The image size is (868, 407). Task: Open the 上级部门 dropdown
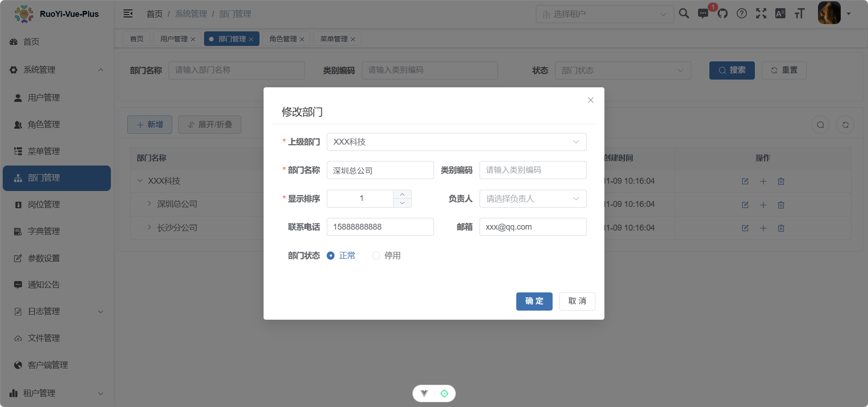click(x=456, y=142)
